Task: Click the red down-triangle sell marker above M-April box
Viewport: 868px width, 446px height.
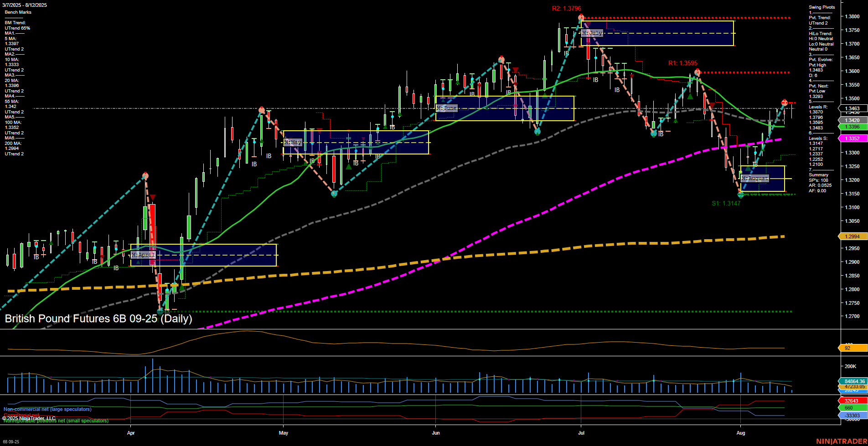Action: (153, 197)
